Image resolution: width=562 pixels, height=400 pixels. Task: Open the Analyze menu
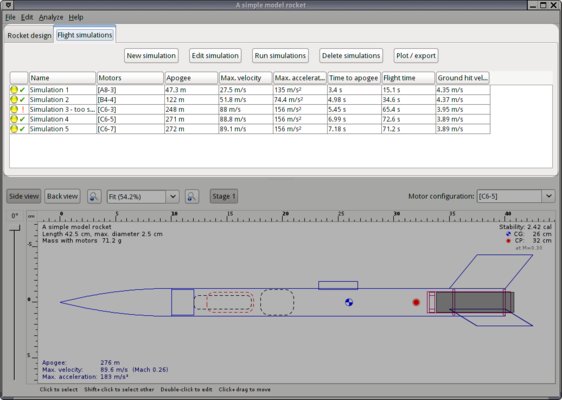point(51,17)
